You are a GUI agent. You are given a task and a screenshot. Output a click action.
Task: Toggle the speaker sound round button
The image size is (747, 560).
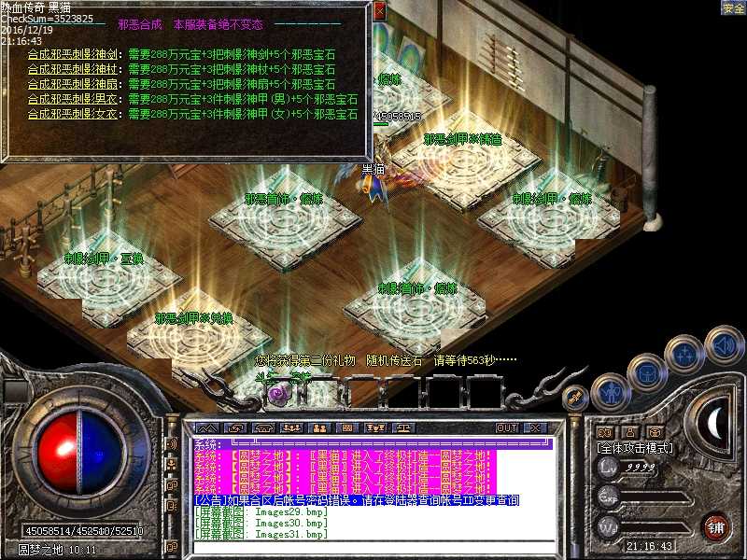click(724, 345)
